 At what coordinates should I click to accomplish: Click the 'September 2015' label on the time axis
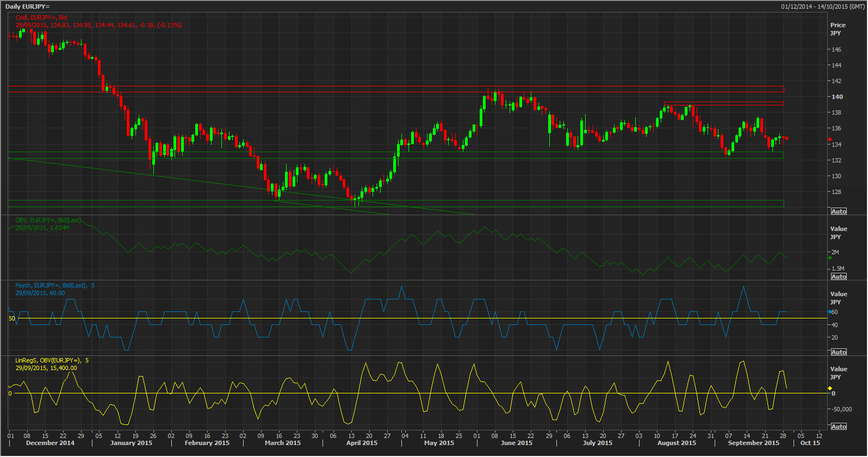click(754, 443)
